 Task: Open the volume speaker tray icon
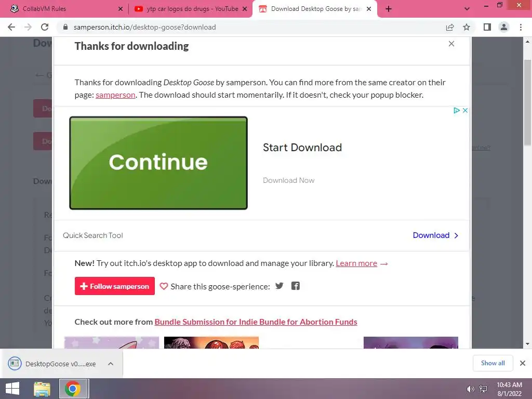470,389
